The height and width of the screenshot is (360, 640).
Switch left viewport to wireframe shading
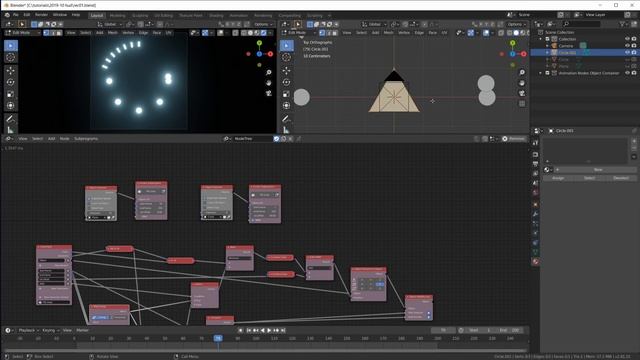pyautogui.click(x=244, y=33)
